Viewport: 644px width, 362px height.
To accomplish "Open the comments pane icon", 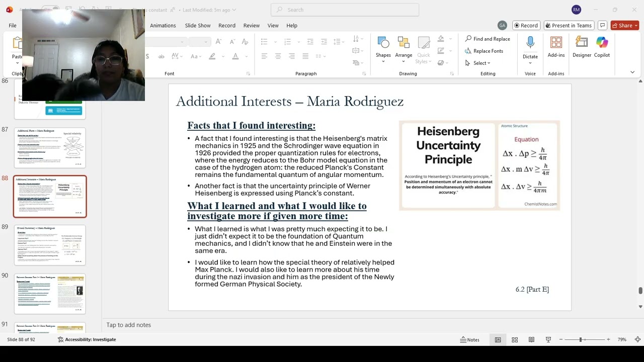I will pyautogui.click(x=602, y=26).
